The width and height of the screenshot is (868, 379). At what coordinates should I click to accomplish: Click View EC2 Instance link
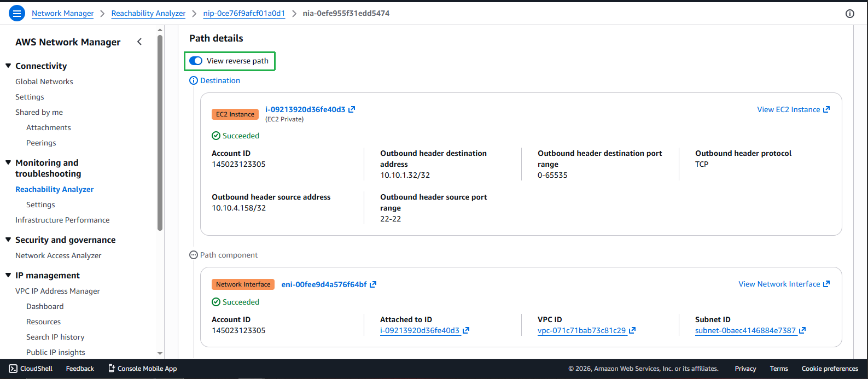click(789, 109)
